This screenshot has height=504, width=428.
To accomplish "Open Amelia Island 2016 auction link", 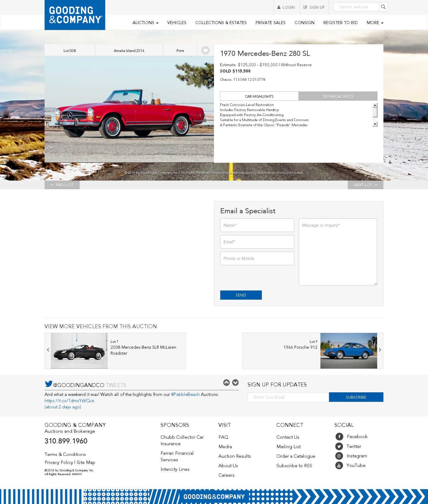I will [129, 50].
